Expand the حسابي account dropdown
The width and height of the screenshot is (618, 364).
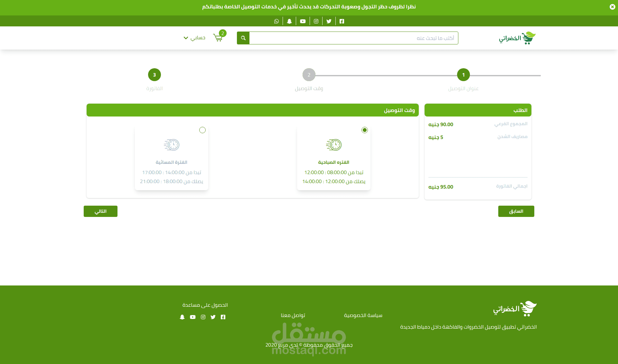pos(194,38)
